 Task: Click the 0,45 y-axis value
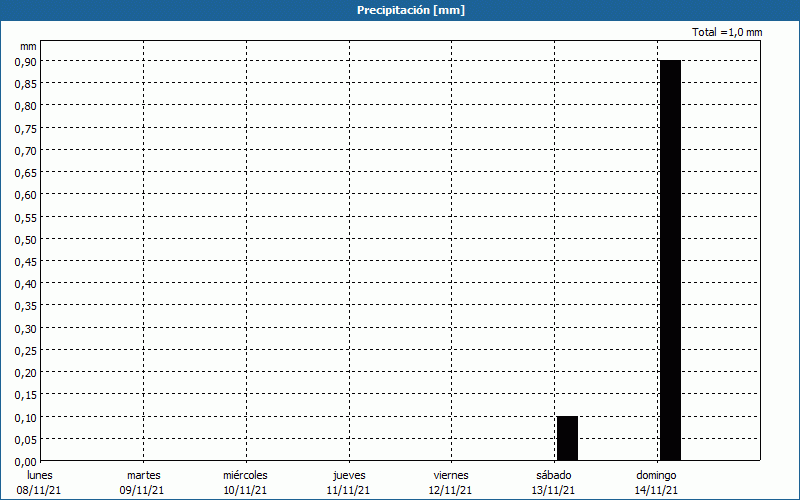click(26, 262)
